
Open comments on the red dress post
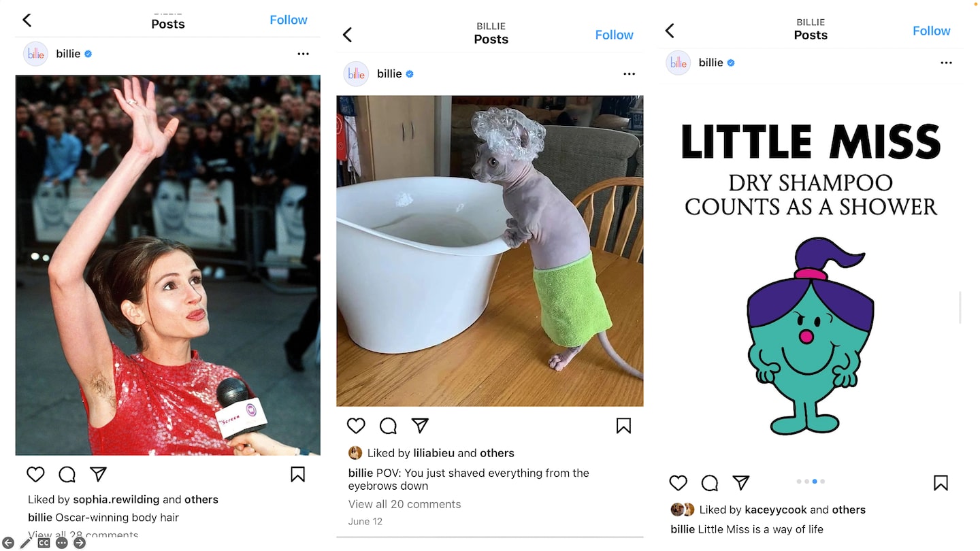(67, 474)
